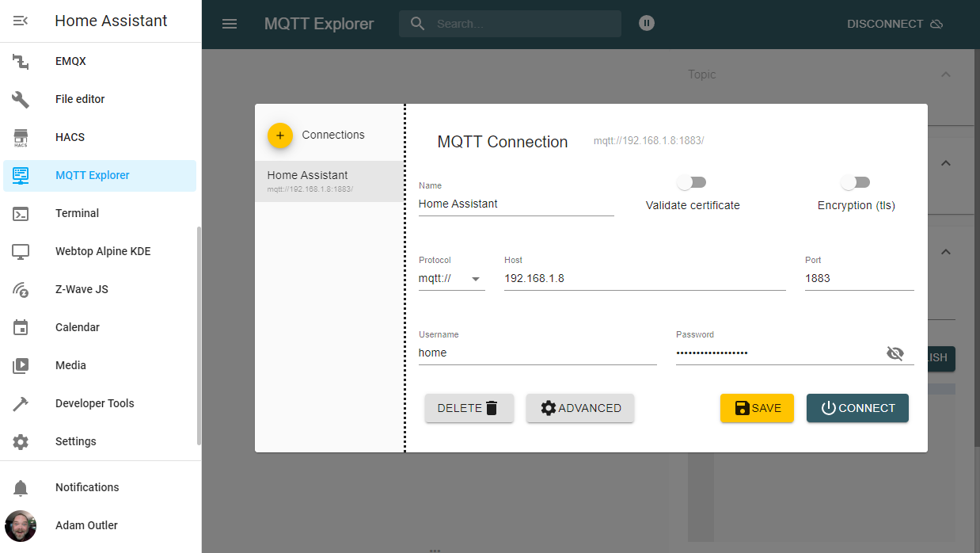Image resolution: width=980 pixels, height=553 pixels.
Task: Open Notifications panel
Action: tap(100, 487)
